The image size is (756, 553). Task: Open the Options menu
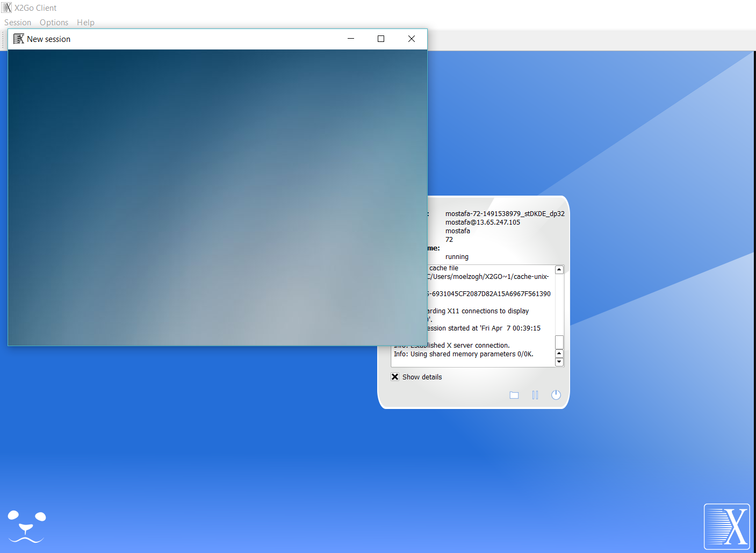(54, 22)
